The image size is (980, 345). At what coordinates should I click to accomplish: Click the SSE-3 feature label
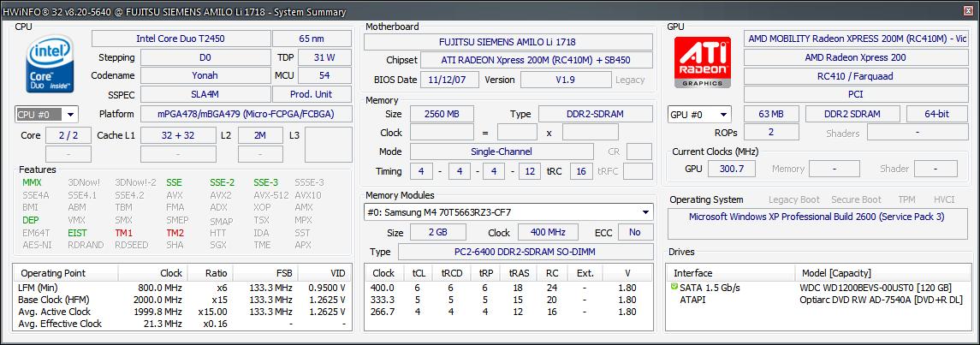[265, 182]
